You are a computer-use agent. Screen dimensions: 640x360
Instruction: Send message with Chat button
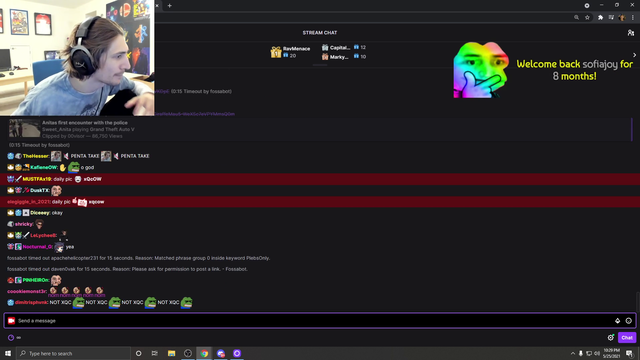click(627, 338)
